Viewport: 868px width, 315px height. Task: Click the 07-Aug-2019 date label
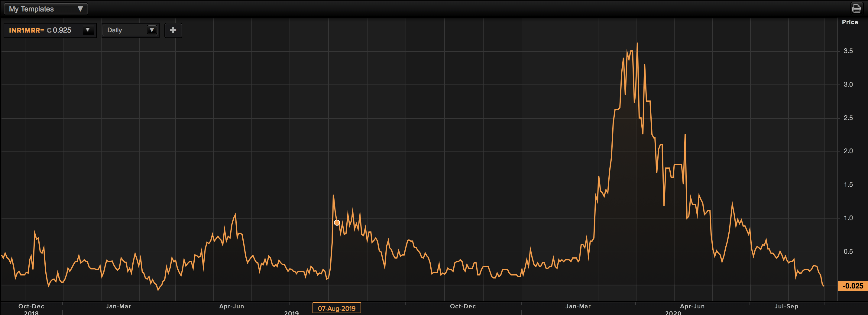pos(336,308)
